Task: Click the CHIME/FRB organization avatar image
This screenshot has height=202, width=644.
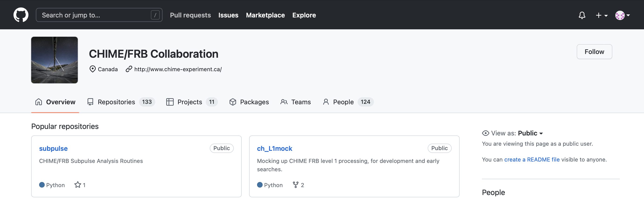Action: point(54,60)
